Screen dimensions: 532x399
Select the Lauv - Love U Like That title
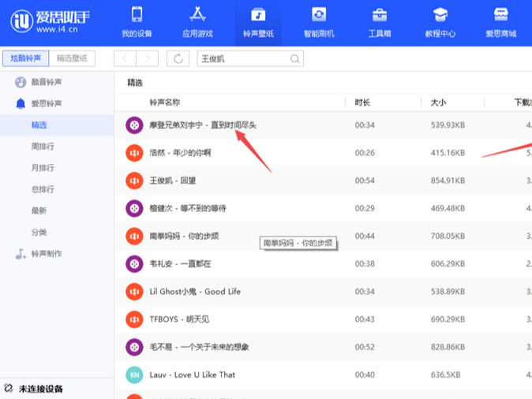(x=193, y=375)
